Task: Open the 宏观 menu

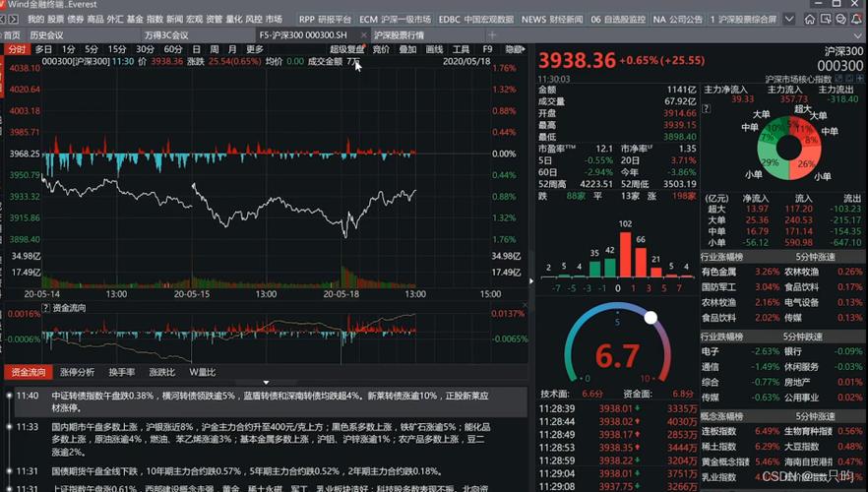Action: (194, 19)
